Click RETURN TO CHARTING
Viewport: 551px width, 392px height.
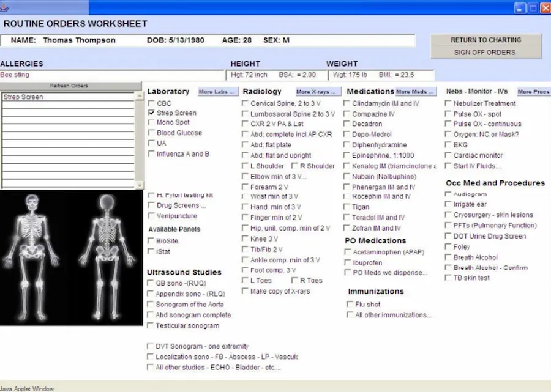(x=486, y=39)
